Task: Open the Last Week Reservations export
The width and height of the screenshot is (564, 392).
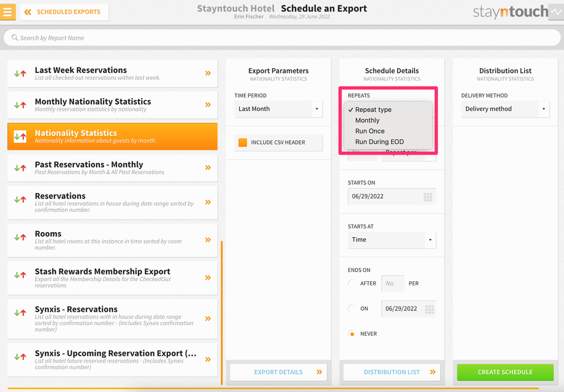Action: pyautogui.click(x=113, y=73)
